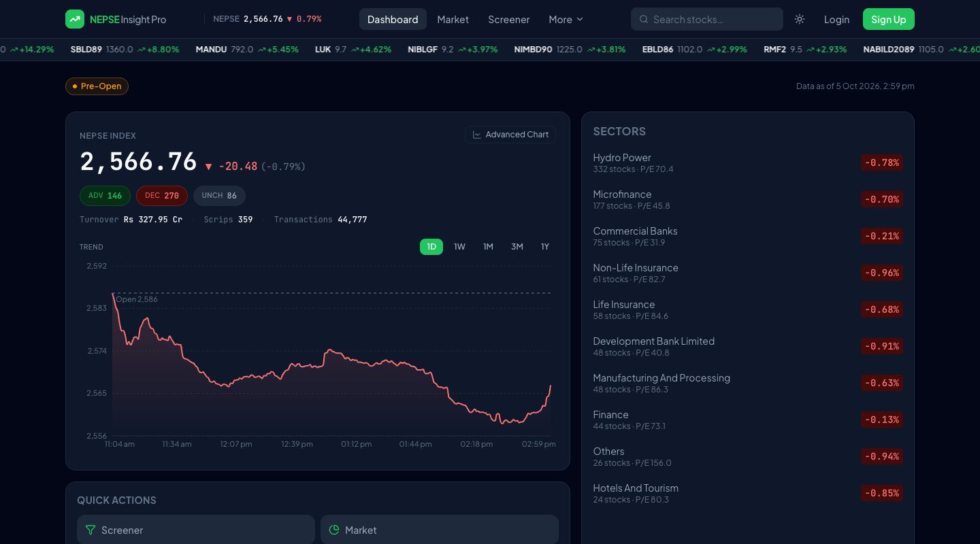Image resolution: width=980 pixels, height=544 pixels.
Task: Expand the More menu dropdown
Action: click(566, 19)
